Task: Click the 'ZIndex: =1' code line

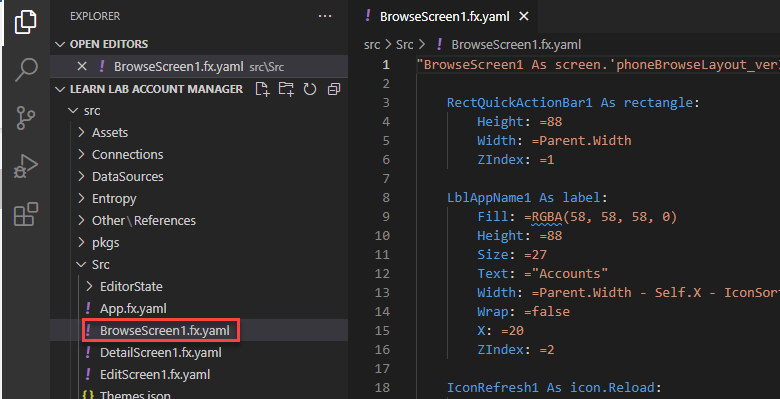Action: (x=515, y=160)
